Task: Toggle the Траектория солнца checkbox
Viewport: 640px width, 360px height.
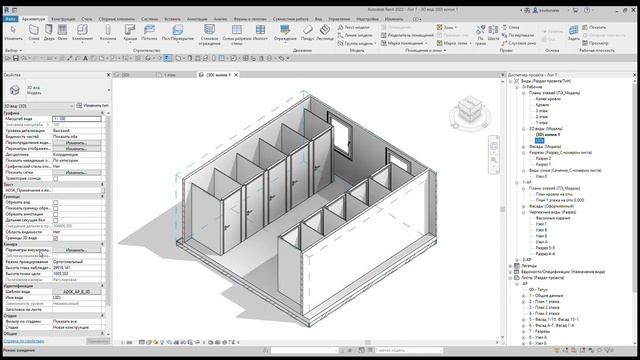Action: point(56,179)
